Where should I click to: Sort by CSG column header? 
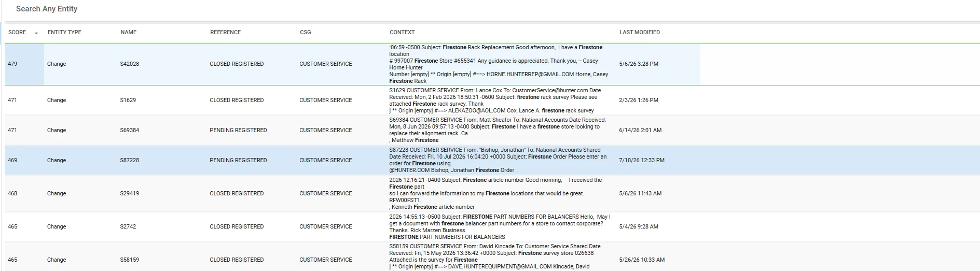306,32
